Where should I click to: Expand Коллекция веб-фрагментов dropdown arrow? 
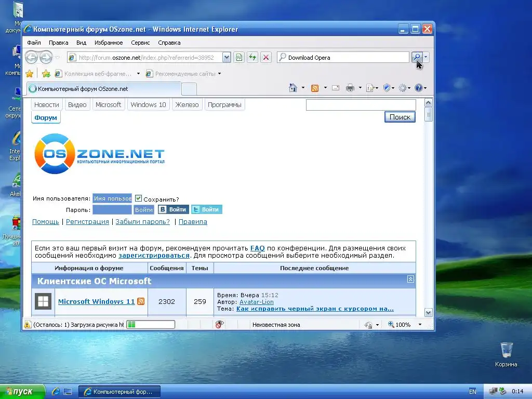(x=138, y=74)
